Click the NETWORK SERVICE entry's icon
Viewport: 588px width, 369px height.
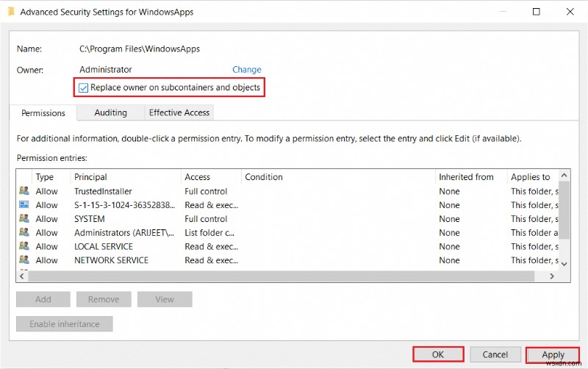(24, 260)
